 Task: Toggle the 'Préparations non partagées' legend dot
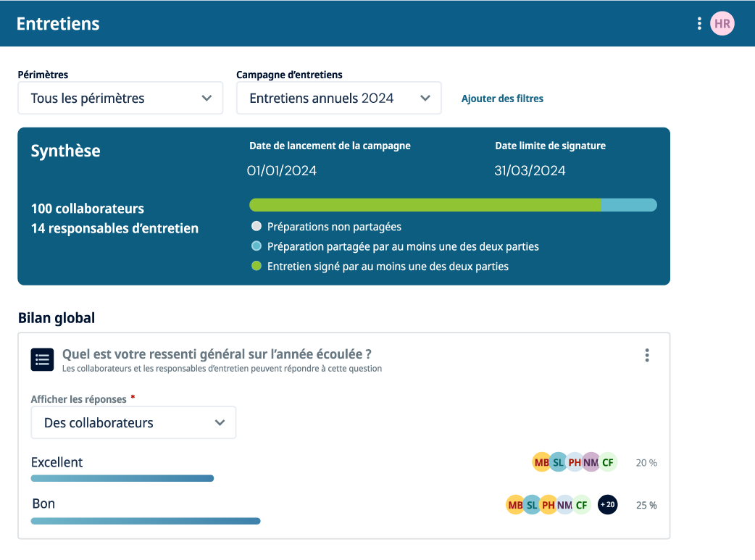(256, 226)
